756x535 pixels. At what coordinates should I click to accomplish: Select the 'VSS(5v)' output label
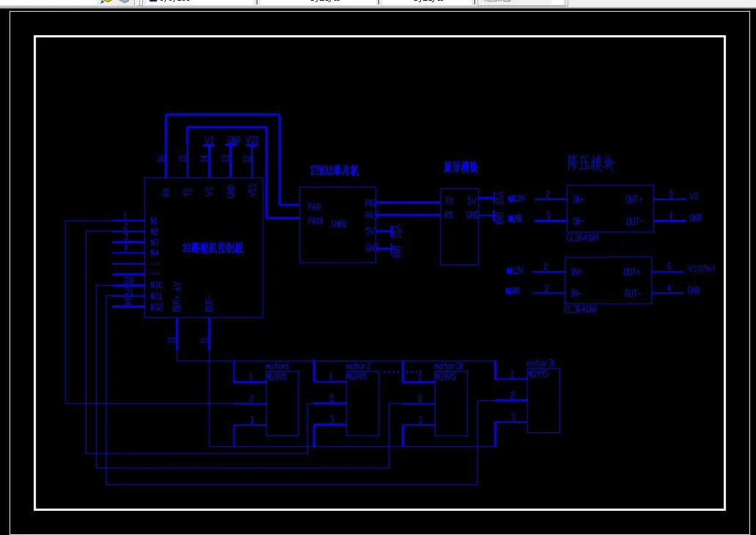pyautogui.click(x=702, y=269)
